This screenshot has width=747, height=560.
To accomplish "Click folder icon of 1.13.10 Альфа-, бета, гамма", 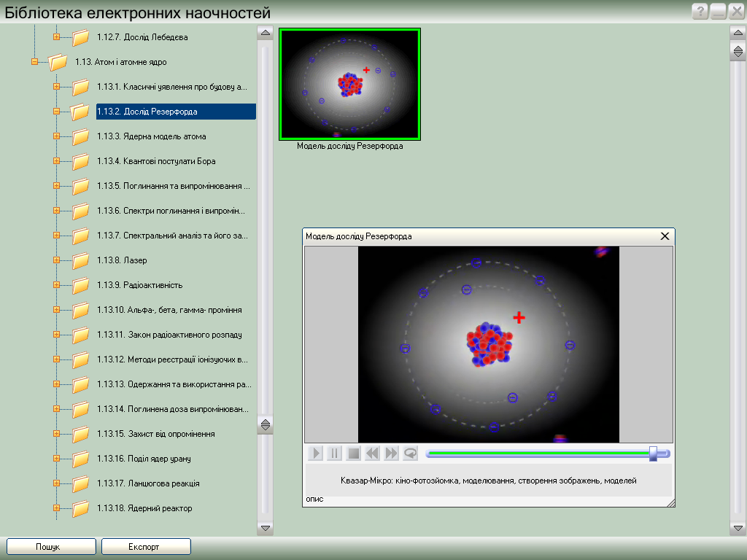I will 80,310.
